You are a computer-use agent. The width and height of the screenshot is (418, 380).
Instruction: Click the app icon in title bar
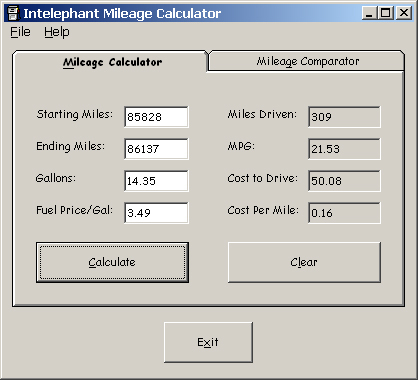click(x=13, y=13)
